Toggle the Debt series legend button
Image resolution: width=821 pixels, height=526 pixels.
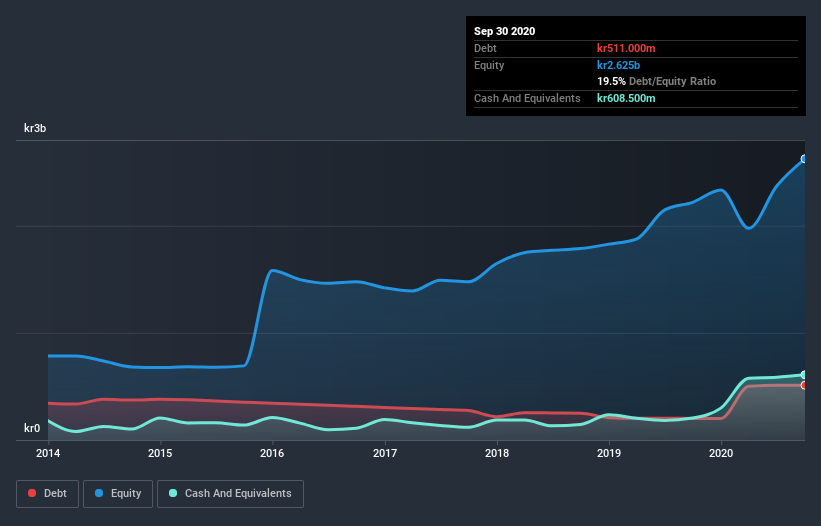48,494
